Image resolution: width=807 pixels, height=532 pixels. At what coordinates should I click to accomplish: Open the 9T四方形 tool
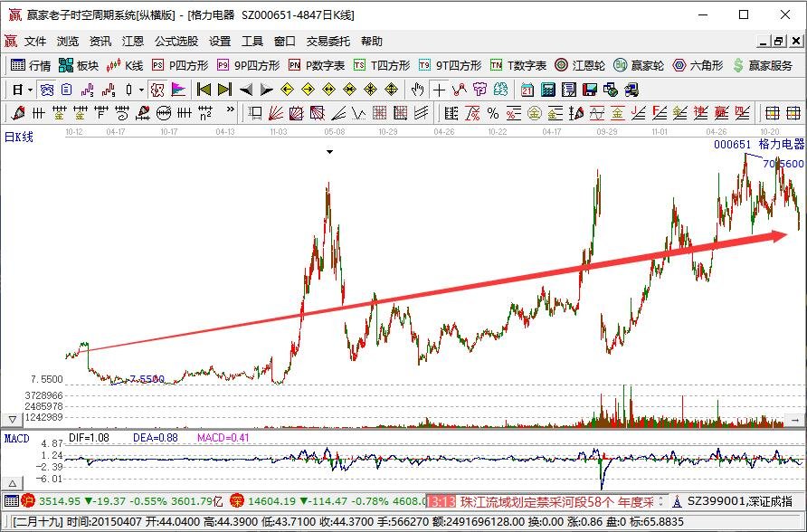click(450, 65)
